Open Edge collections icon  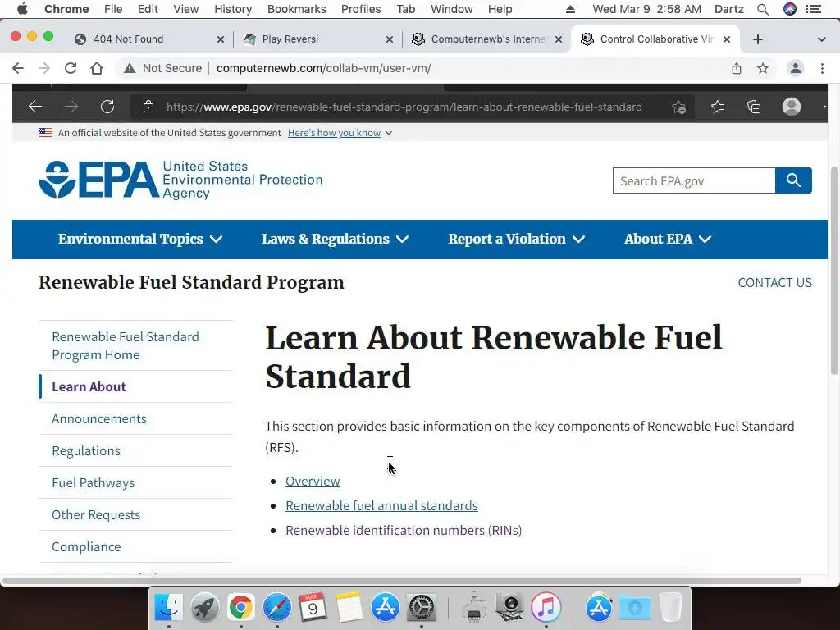754,107
